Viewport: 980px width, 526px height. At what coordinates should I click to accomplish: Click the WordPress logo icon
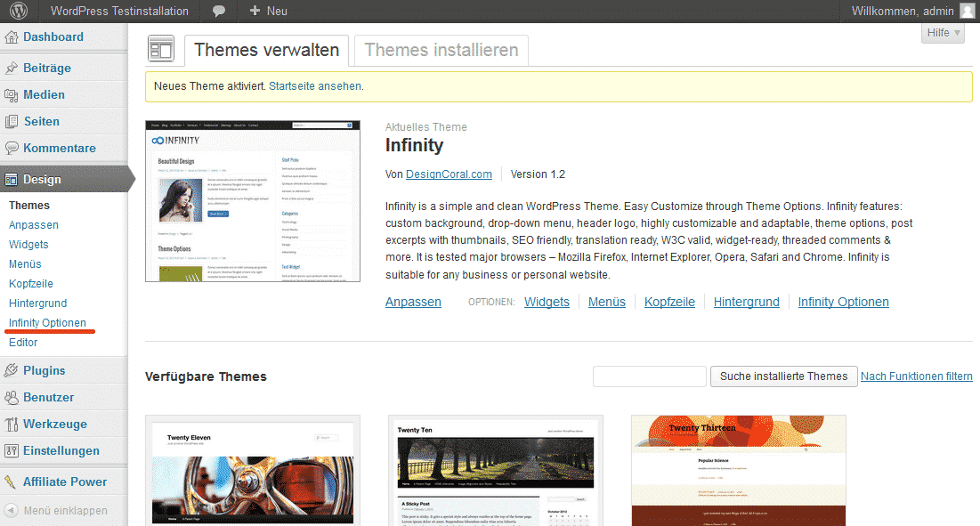(19, 12)
